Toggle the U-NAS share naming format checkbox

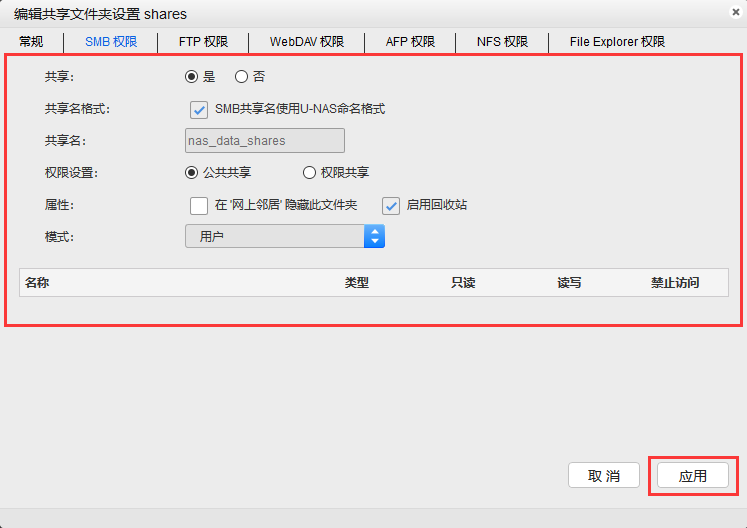coord(199,109)
